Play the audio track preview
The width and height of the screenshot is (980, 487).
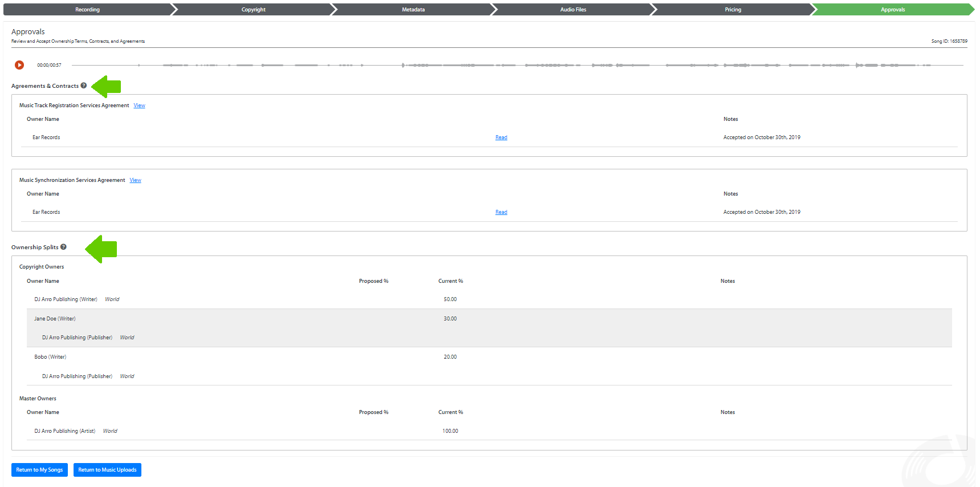19,65
